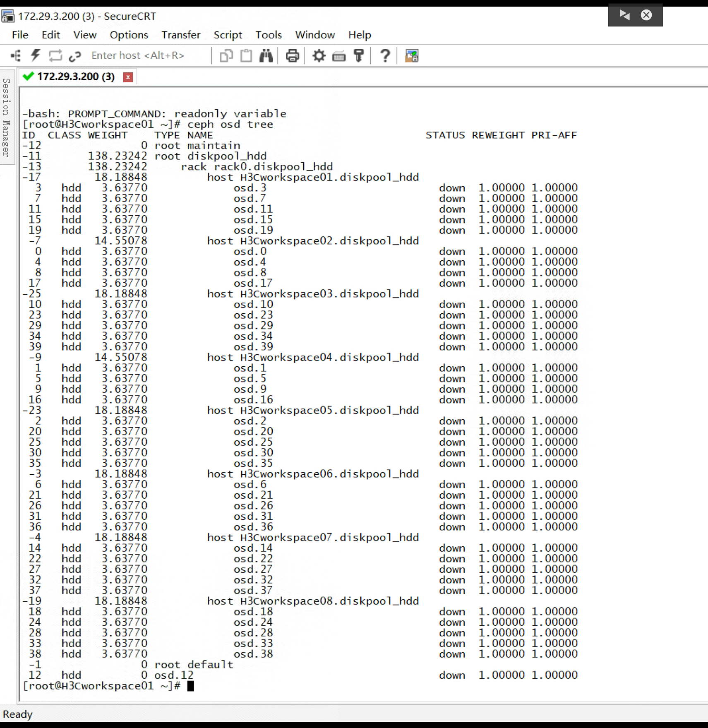
Task: Click the "osd.19" name text
Action: pos(253,230)
